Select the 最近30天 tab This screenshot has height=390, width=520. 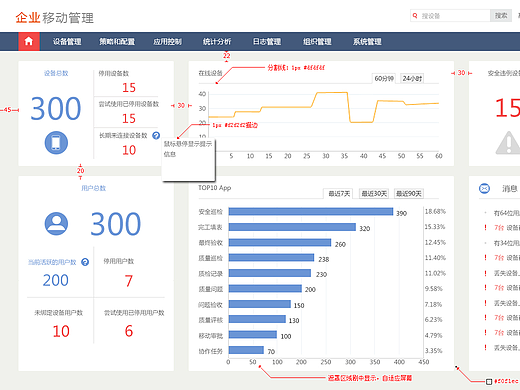[374, 194]
